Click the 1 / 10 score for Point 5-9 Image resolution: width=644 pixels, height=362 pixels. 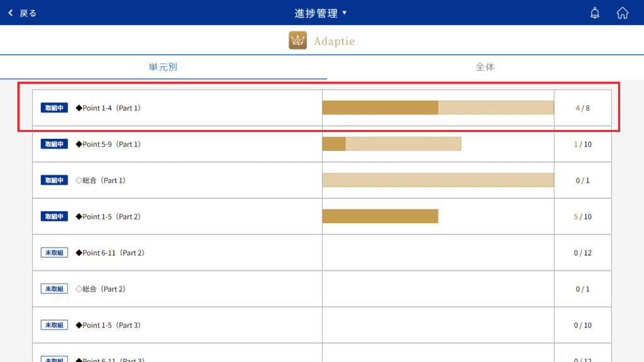coord(582,144)
